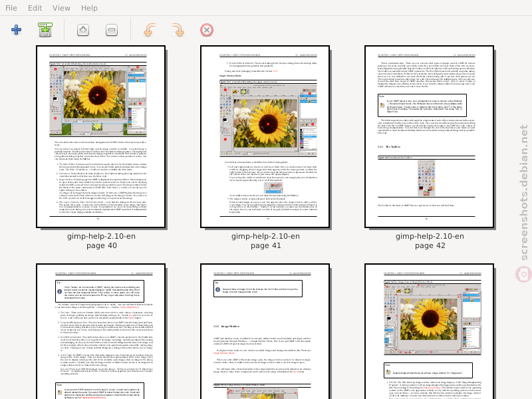The image size is (532, 399).
Task: Select page 41 thumbnail
Action: (265, 137)
